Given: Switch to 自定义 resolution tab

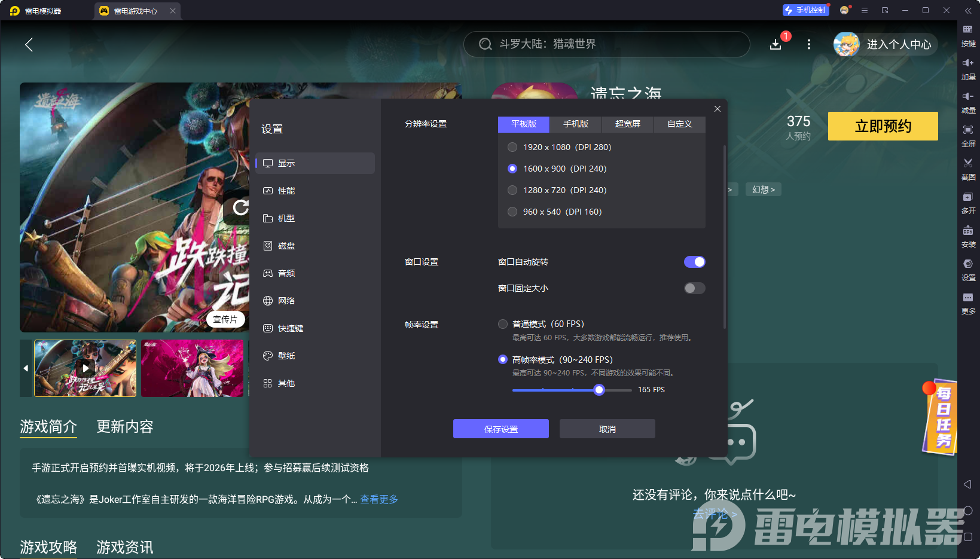Looking at the screenshot, I should pos(680,124).
